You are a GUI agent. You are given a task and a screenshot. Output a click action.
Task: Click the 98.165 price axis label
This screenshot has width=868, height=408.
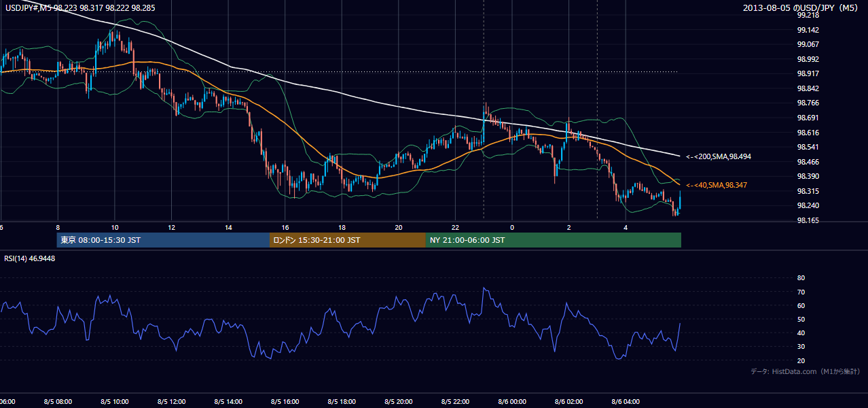808,220
